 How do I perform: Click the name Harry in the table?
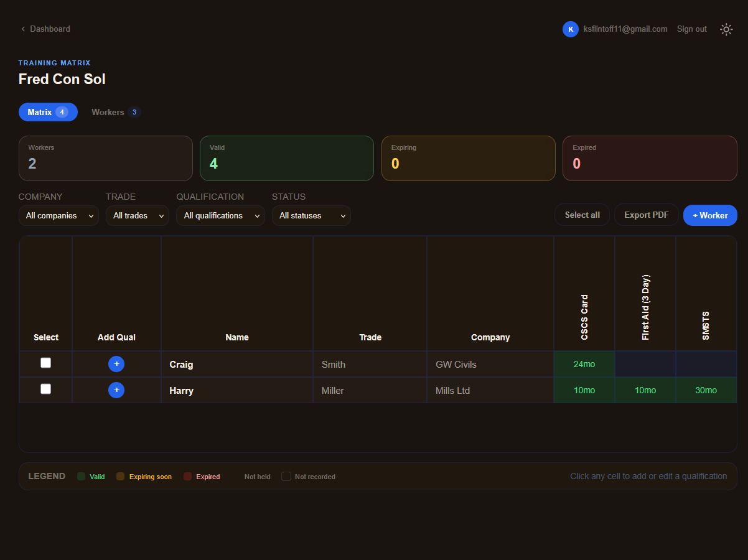(182, 391)
